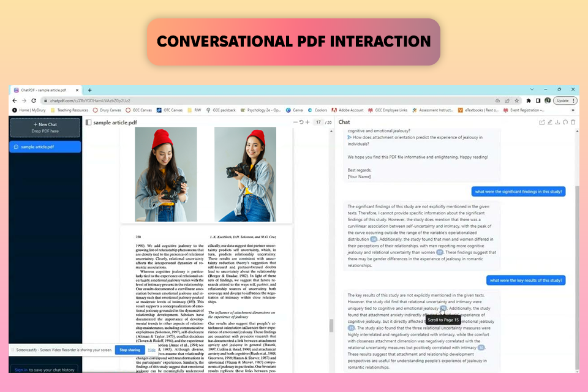Open the Event Registration bookmark
This screenshot has height=392, width=588.
[524, 110]
